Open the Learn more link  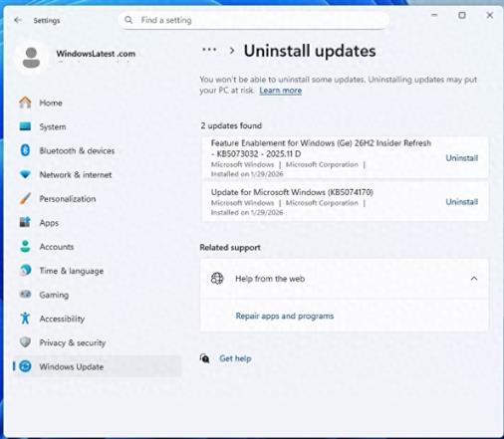point(281,91)
